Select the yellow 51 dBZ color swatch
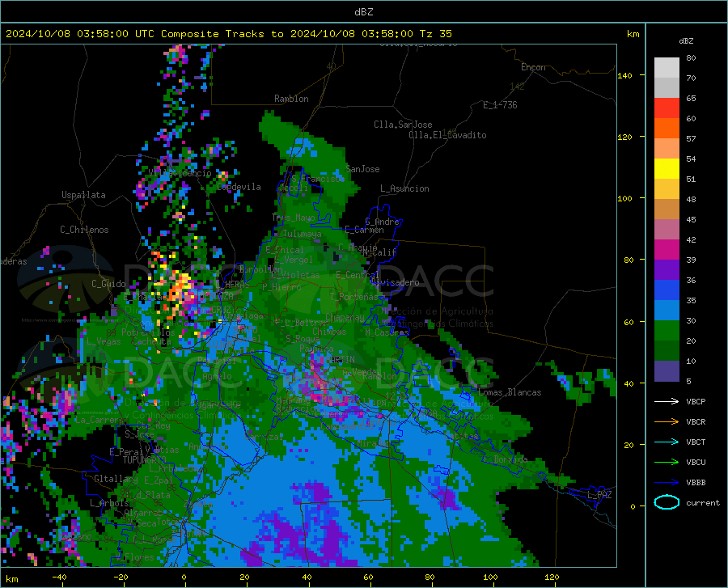 click(x=667, y=169)
